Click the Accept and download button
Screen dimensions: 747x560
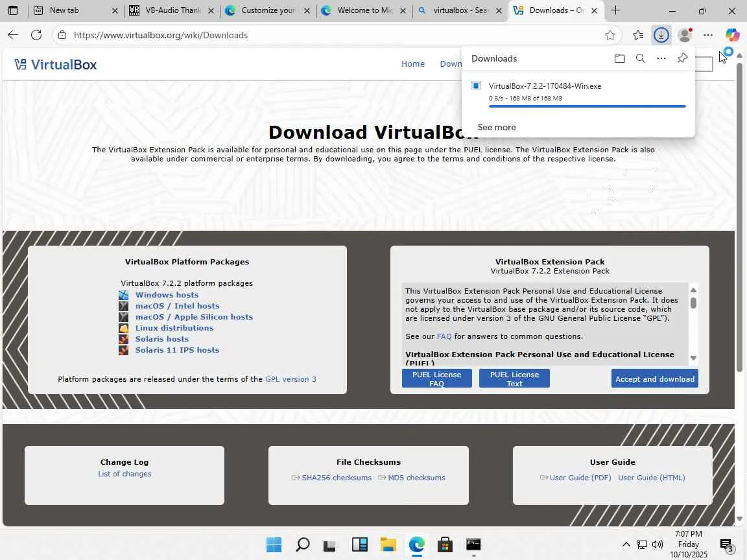coord(654,379)
